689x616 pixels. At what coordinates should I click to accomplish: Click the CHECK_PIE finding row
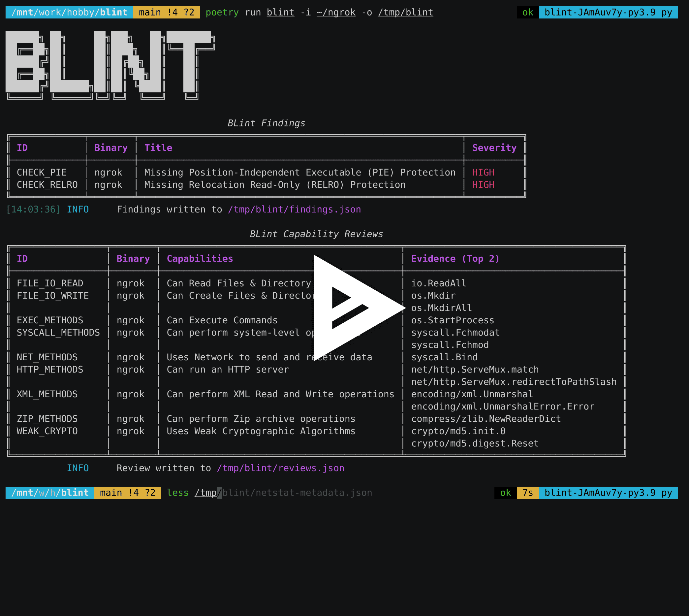coord(42,172)
